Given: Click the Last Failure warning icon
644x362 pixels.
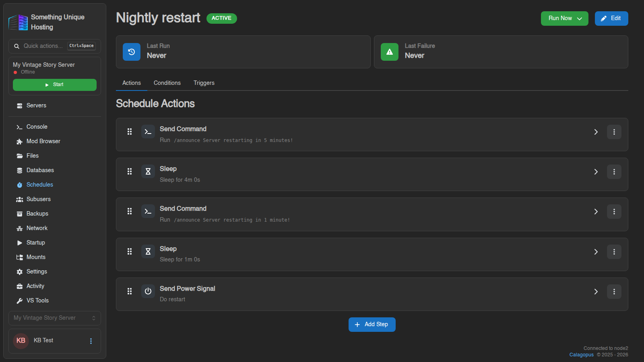Looking at the screenshot, I should coord(390,52).
